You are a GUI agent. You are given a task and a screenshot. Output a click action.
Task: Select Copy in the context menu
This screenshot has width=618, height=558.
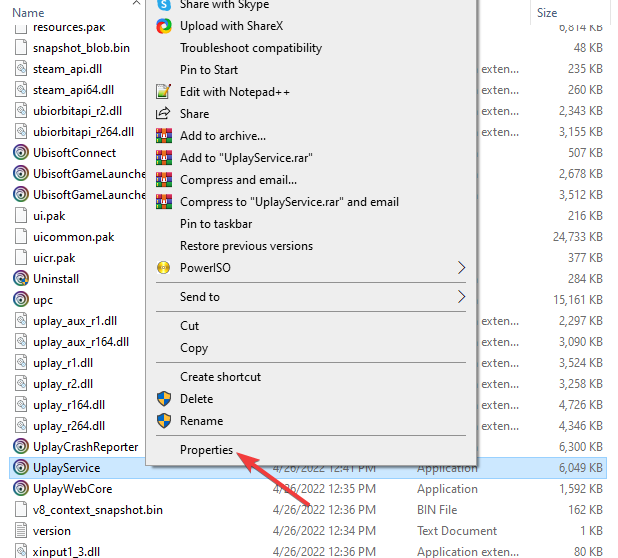[x=194, y=348]
